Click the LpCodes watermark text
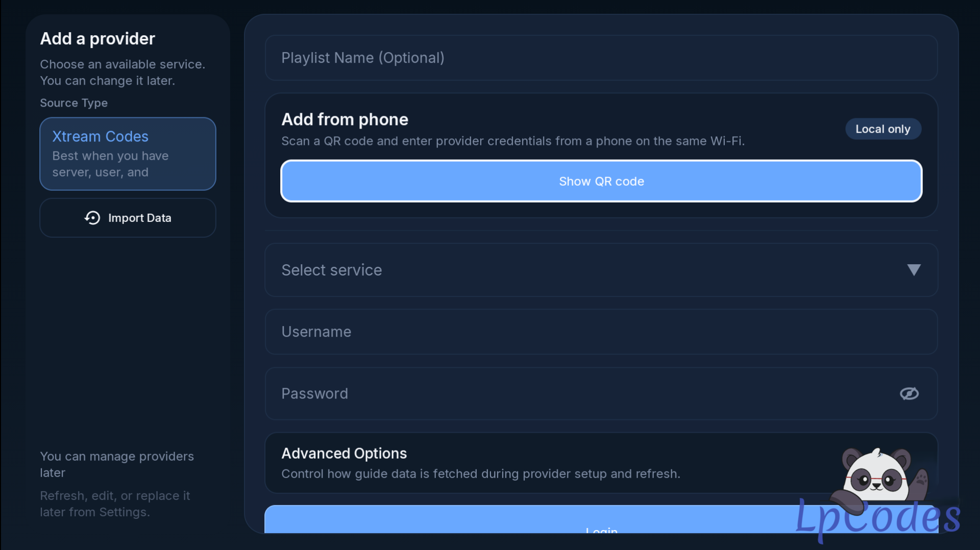 click(x=878, y=518)
